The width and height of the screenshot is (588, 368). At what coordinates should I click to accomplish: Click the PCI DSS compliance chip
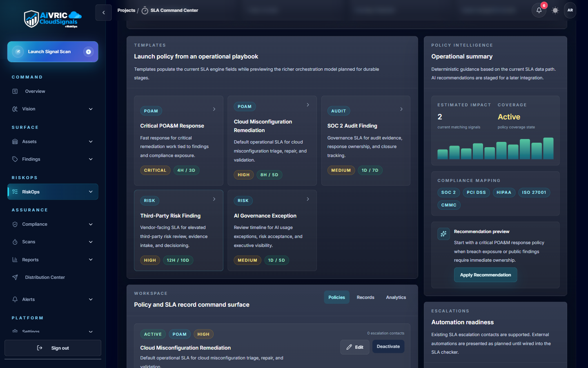click(476, 192)
